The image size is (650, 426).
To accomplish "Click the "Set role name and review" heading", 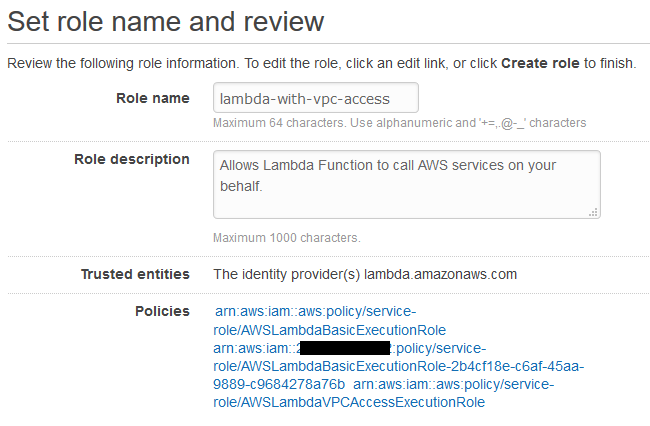I will point(165,22).
